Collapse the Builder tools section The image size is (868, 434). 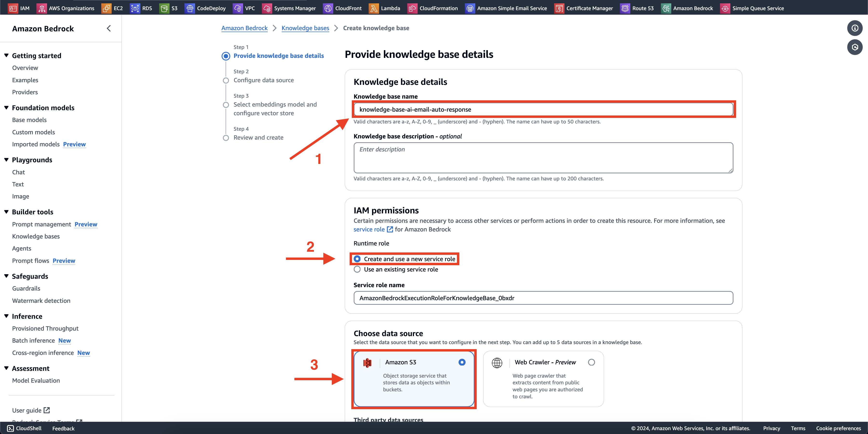pyautogui.click(x=7, y=212)
